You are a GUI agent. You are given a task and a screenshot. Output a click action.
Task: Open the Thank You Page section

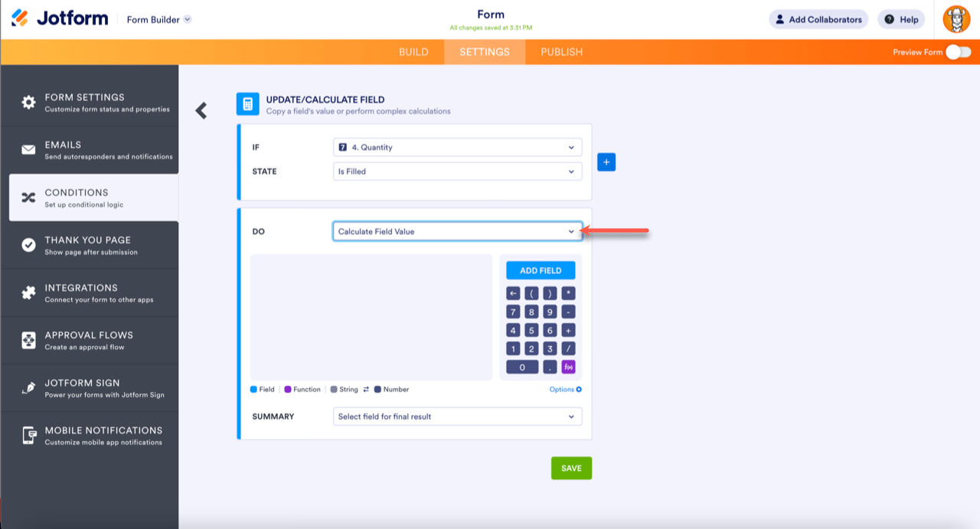pos(90,245)
